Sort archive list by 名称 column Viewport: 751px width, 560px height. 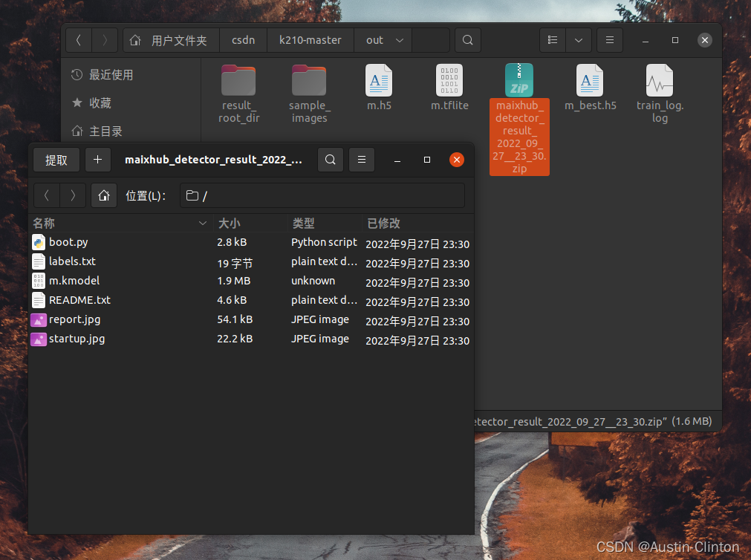[120, 223]
